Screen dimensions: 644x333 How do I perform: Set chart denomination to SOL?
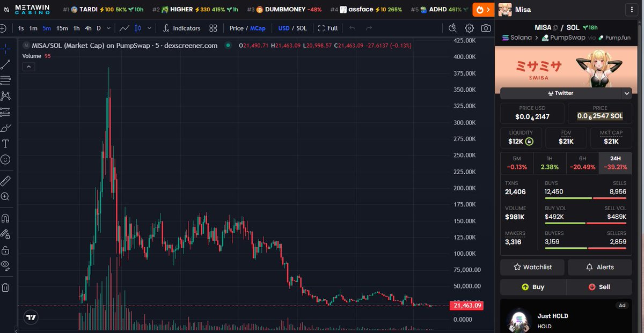coord(302,28)
